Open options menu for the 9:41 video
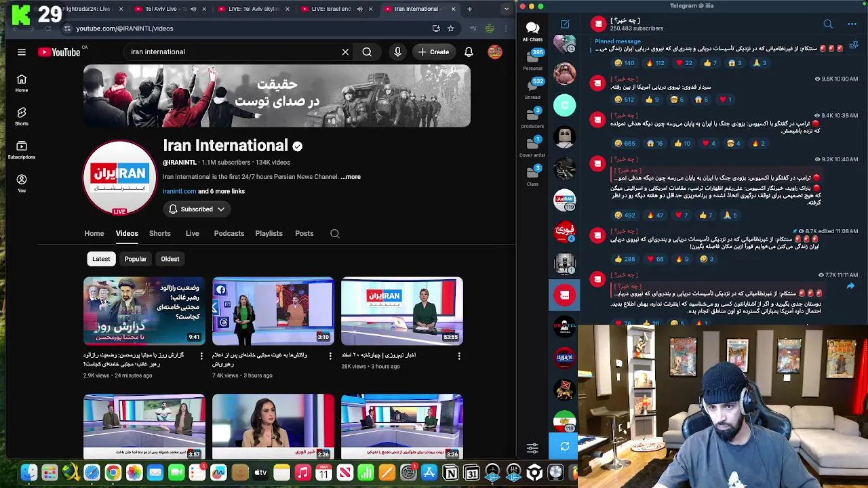Screen dimensions: 868x488 coord(201,356)
